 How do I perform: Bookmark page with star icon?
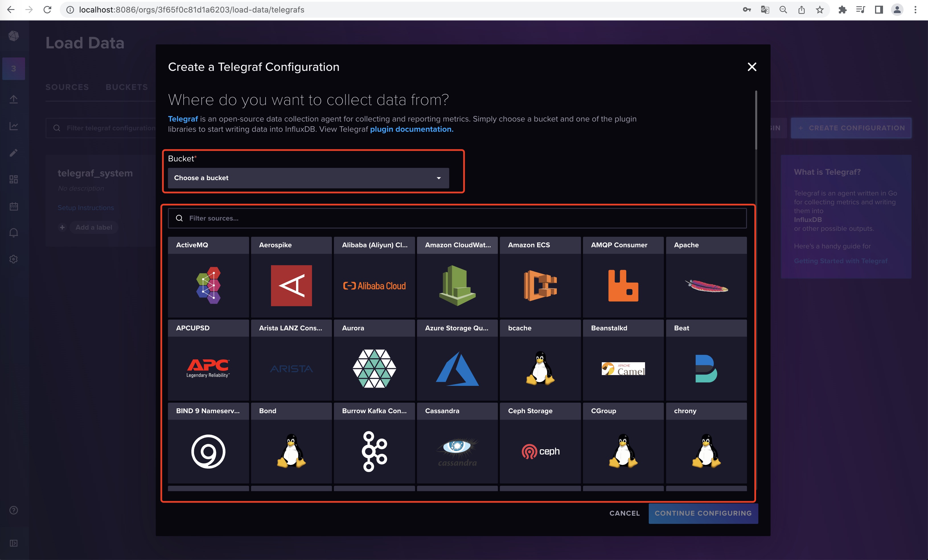click(820, 10)
